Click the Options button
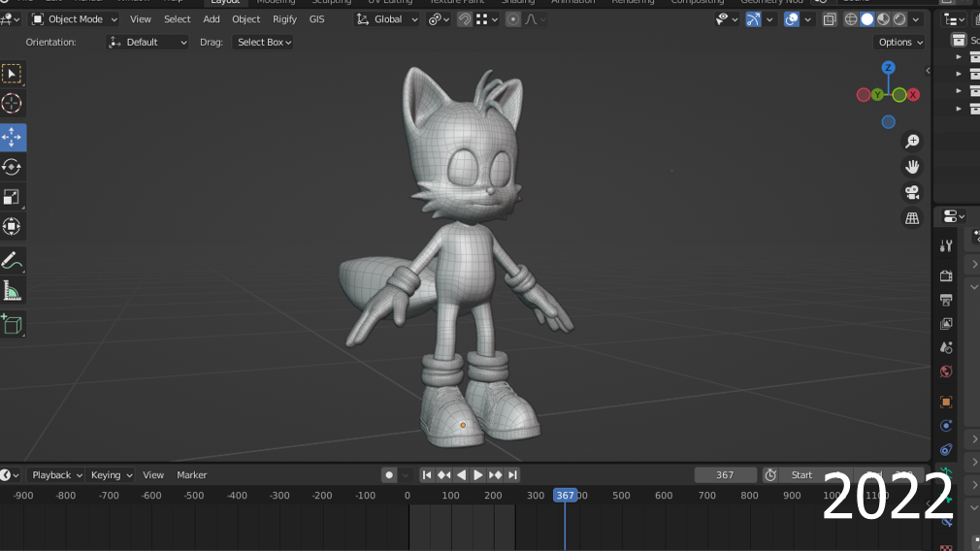The height and width of the screenshot is (551, 980). [899, 42]
